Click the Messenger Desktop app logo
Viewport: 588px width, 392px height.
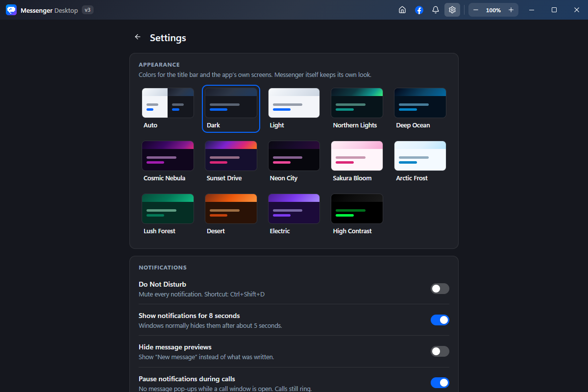(x=11, y=10)
